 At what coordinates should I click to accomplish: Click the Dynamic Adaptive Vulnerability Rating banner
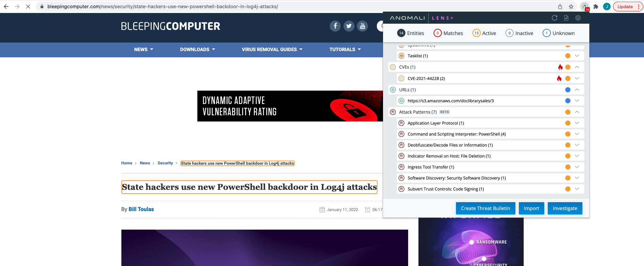[290, 106]
